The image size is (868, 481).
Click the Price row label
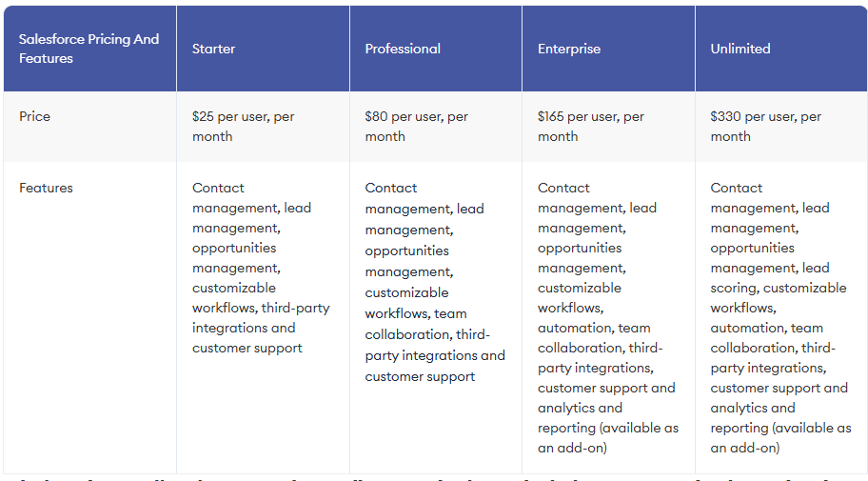tap(35, 116)
